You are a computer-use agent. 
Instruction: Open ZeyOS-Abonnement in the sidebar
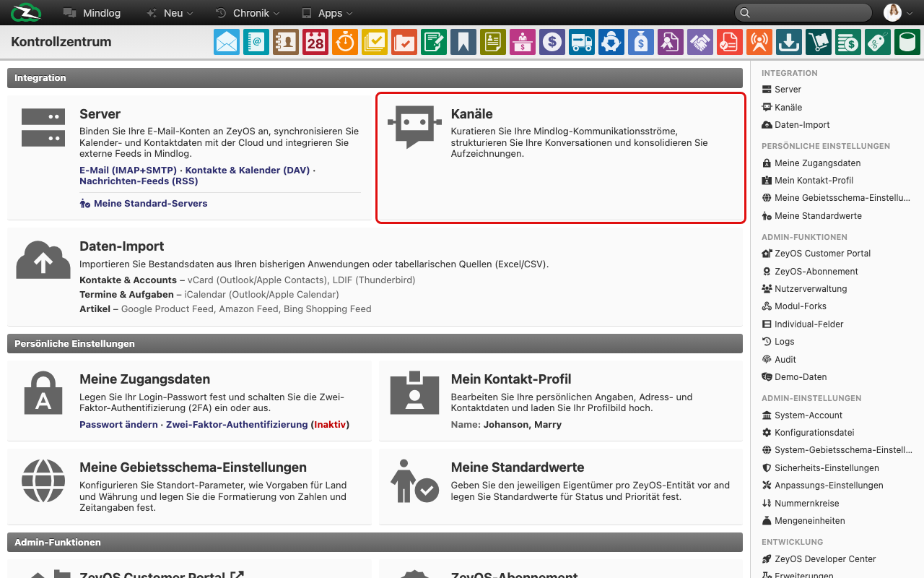tap(810, 272)
